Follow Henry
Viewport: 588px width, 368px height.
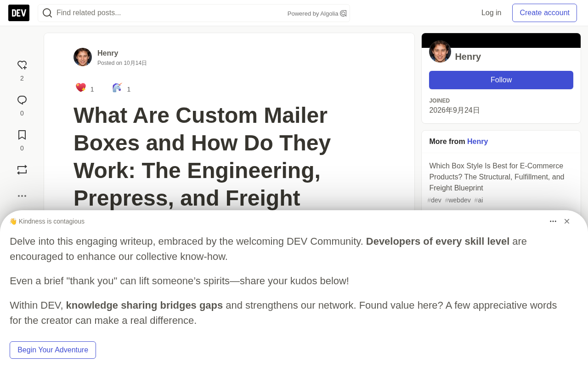coord(501,80)
